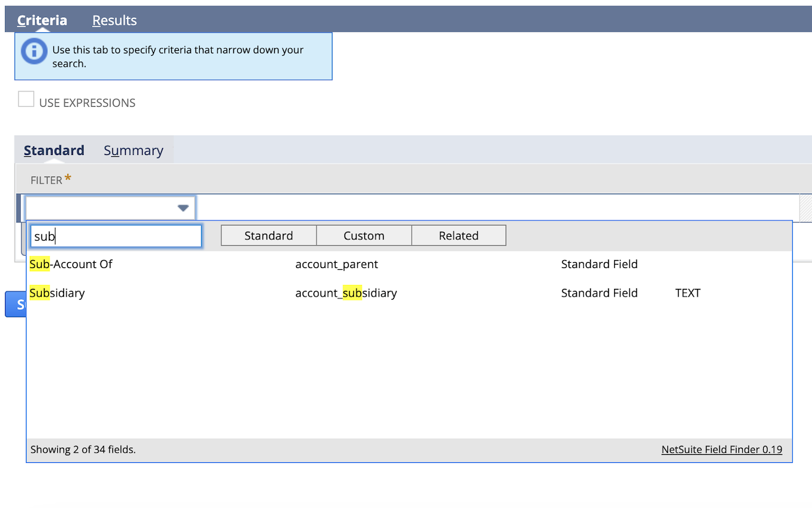Viewport: 812px width, 508px height.
Task: Click the TEXT type label for Subsidiary
Action: coord(688,293)
